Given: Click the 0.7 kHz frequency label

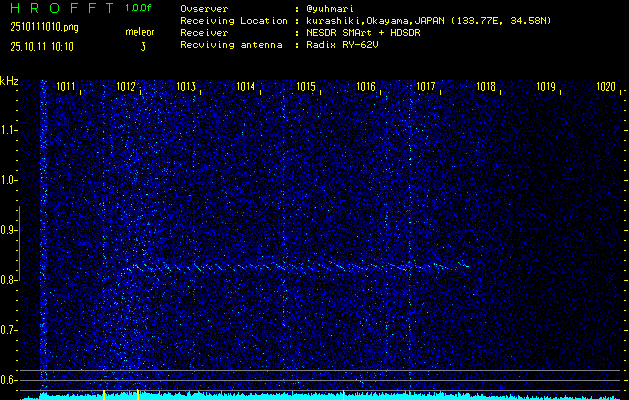Looking at the screenshot, I should point(7,330).
